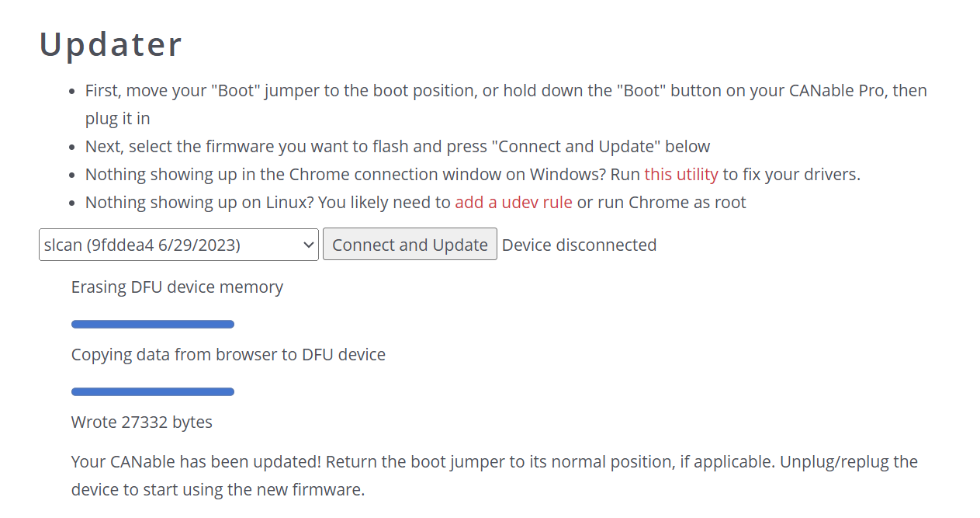
Task: Click the Updater page heading
Action: click(x=111, y=44)
